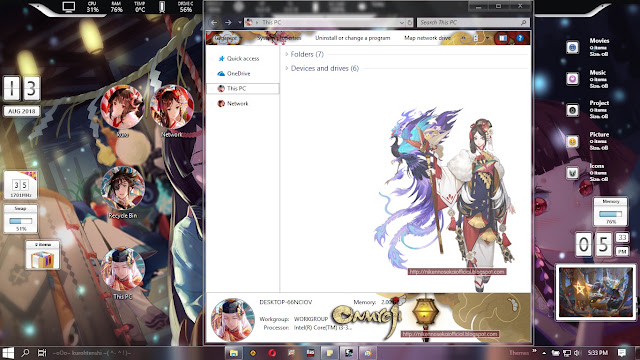The width and height of the screenshot is (640, 360).
Task: Expand more toolbar commands chevron
Action: pos(464,38)
